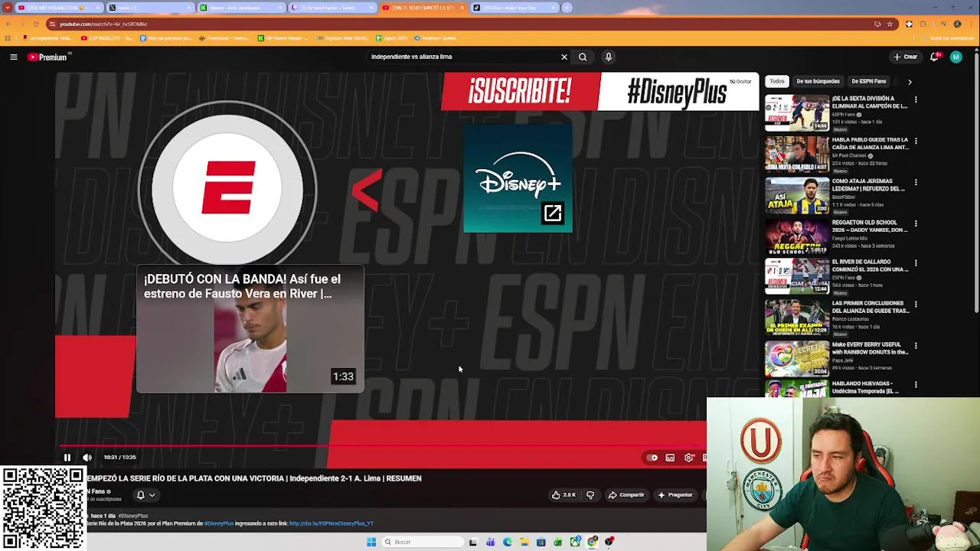Toggle subtitles in player controls
Image resolution: width=980 pixels, height=551 pixels.
tap(670, 458)
